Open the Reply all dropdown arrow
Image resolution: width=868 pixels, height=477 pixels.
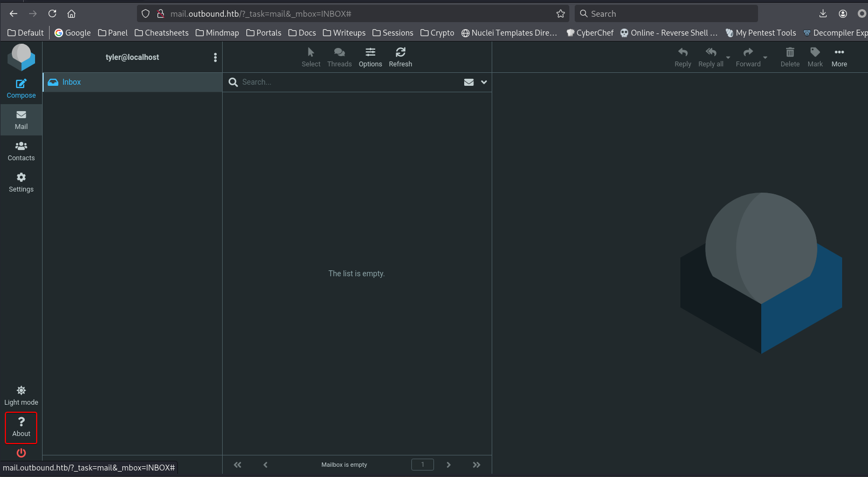click(728, 58)
